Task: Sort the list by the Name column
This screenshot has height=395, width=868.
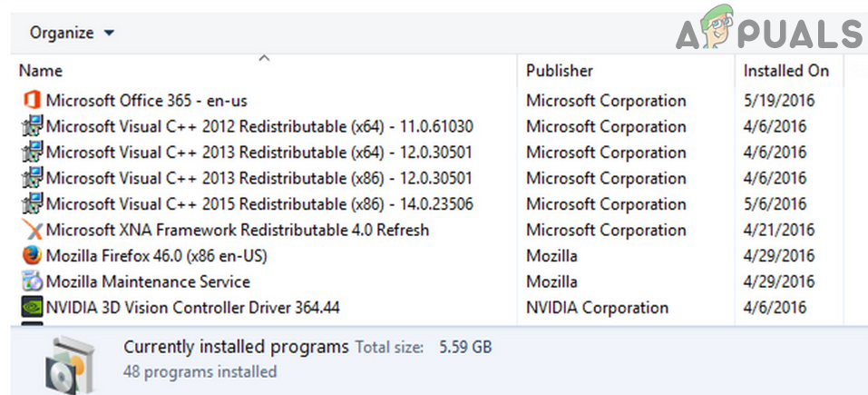Action: coord(41,71)
